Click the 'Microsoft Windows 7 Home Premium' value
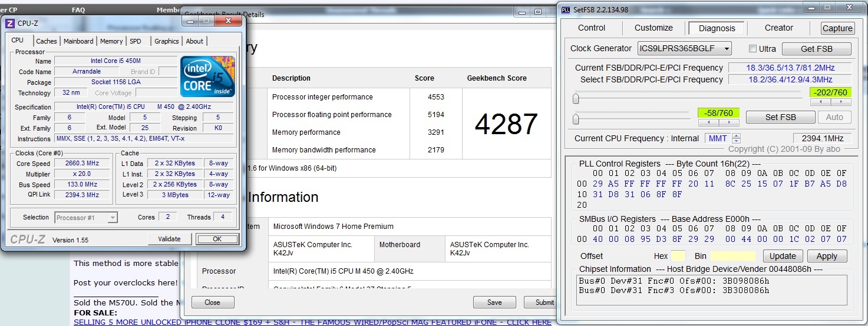Image resolution: width=868 pixels, height=326 pixels. tap(333, 227)
